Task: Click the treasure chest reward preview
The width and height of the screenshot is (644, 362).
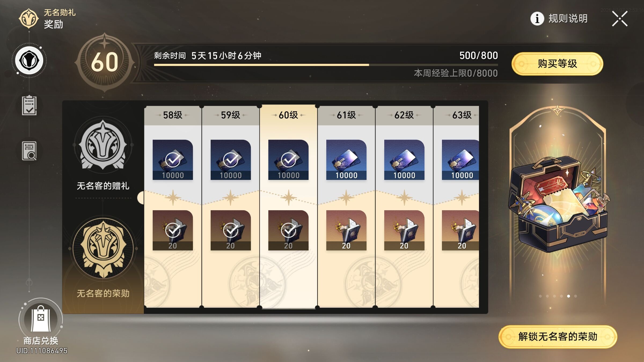Action: pos(558,204)
